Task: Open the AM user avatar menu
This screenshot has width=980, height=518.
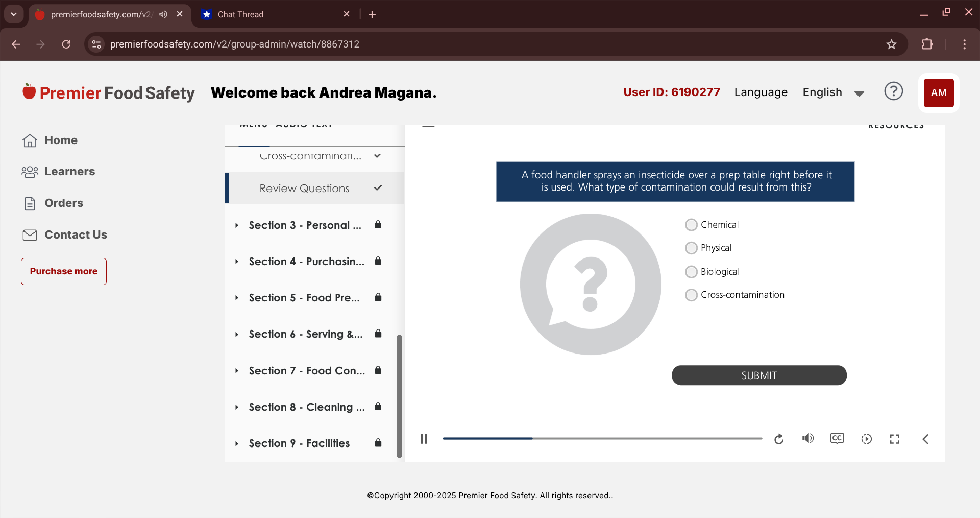Action: click(x=939, y=92)
